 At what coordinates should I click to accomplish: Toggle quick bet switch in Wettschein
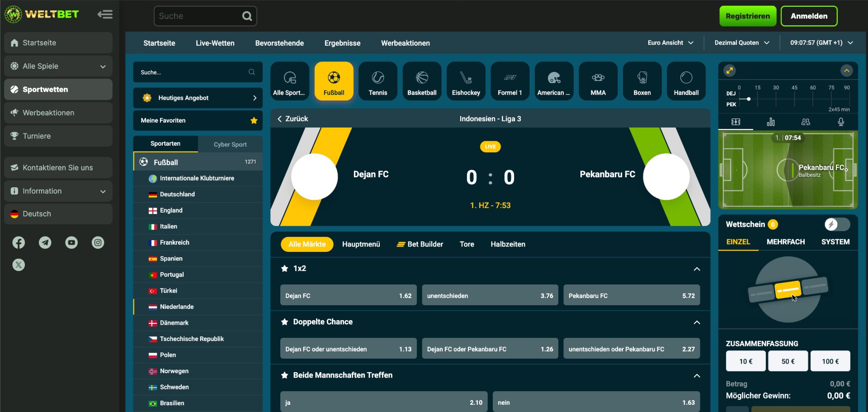coord(837,224)
